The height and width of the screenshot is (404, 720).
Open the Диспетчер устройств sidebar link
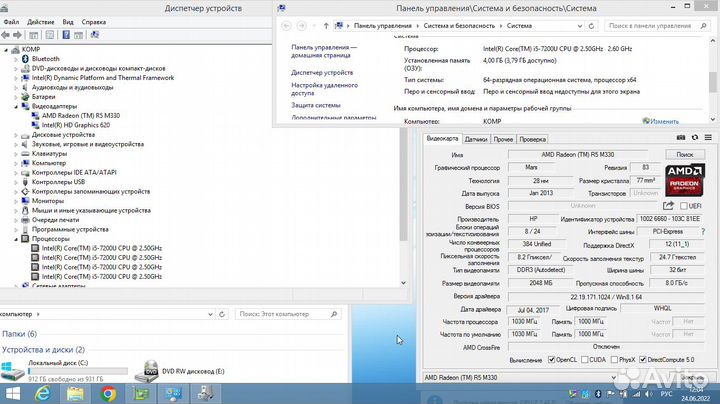[x=322, y=73]
